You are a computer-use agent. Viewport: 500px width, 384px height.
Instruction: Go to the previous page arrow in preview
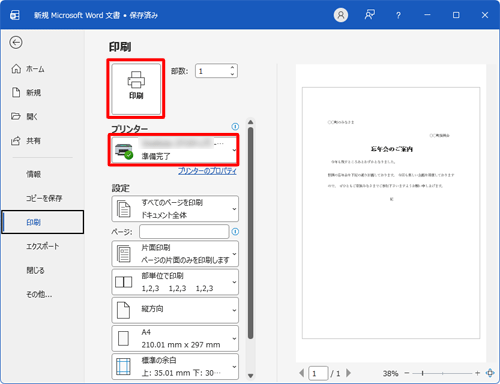pyautogui.click(x=302, y=373)
